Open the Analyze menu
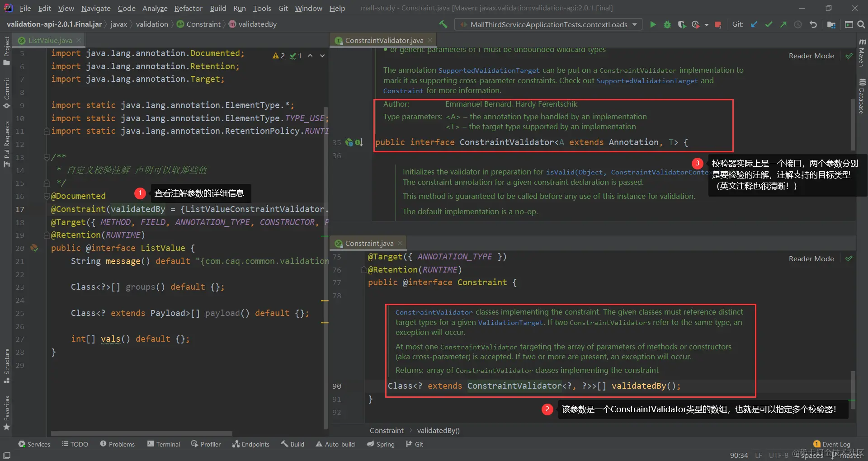Screen dimensions: 868x461 click(x=155, y=8)
